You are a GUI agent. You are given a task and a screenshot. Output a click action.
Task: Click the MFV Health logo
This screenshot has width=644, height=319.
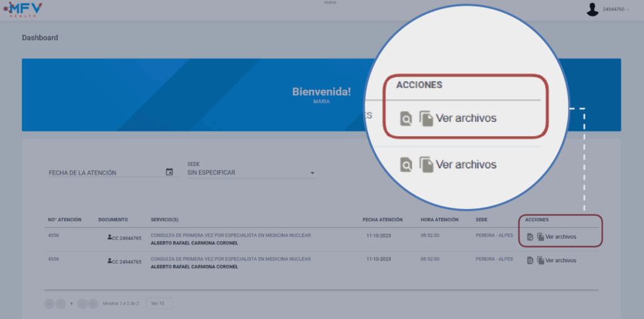23,9
